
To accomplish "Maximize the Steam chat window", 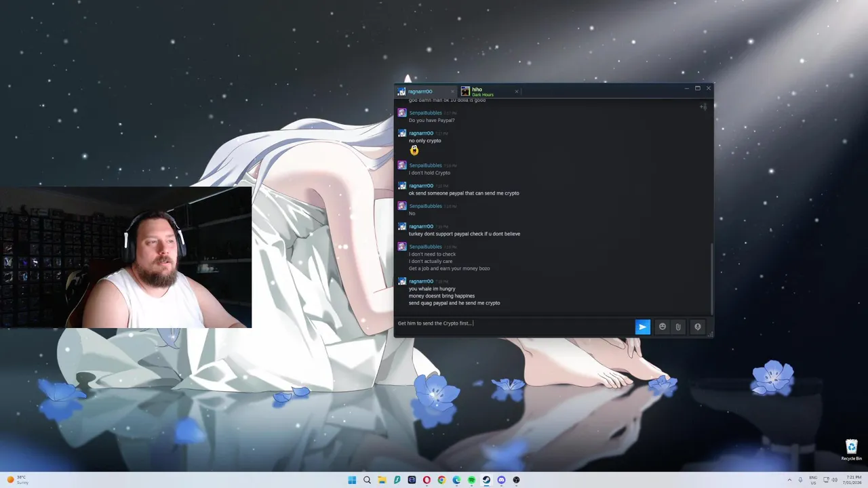I will coord(697,88).
